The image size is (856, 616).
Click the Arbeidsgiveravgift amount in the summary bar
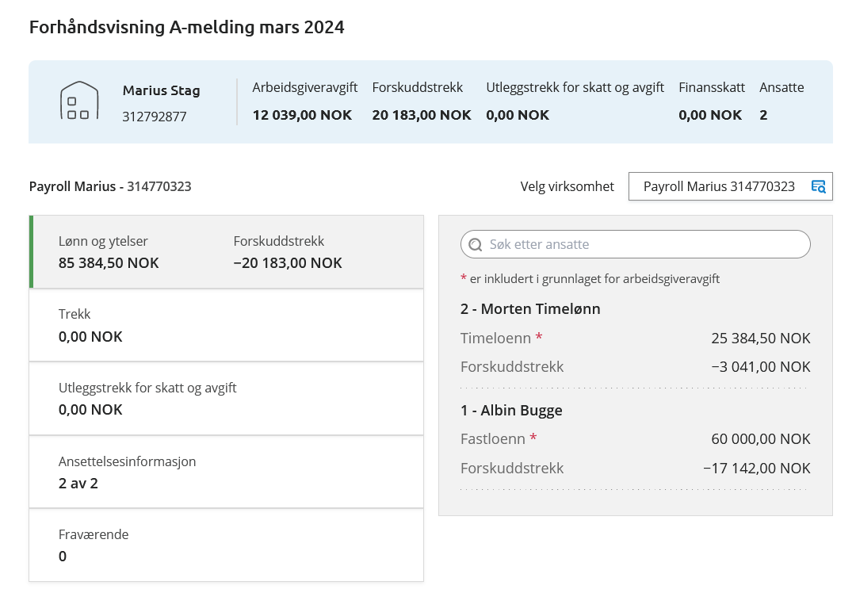[302, 115]
